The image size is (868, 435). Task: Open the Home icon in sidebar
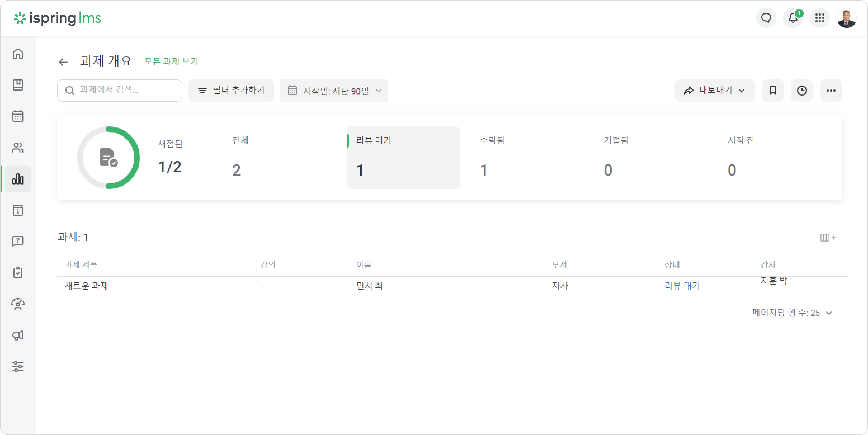pos(18,54)
